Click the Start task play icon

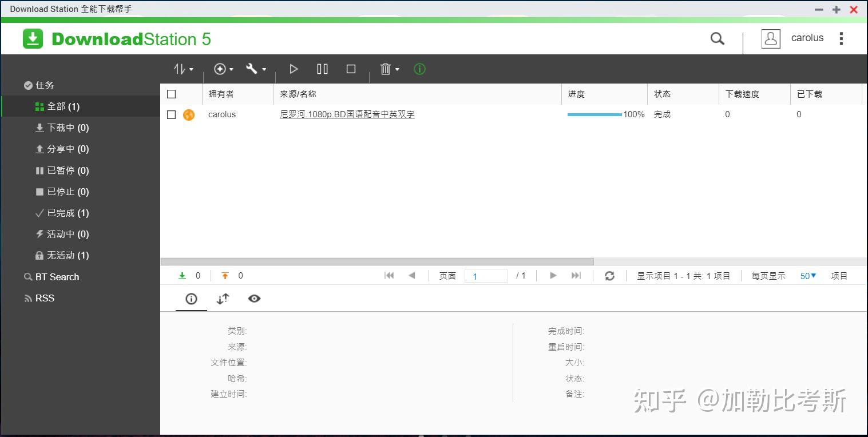(x=294, y=69)
